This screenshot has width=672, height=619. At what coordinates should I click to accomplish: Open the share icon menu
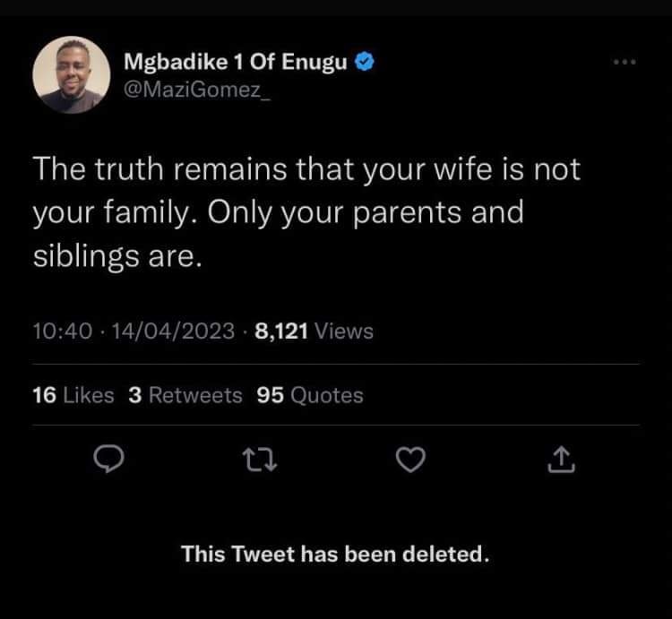point(559,460)
